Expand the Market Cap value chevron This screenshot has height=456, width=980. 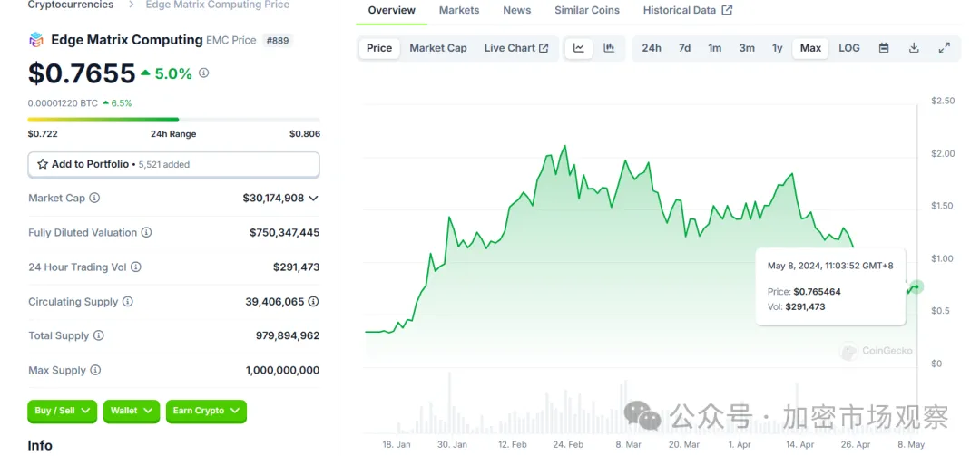click(314, 198)
